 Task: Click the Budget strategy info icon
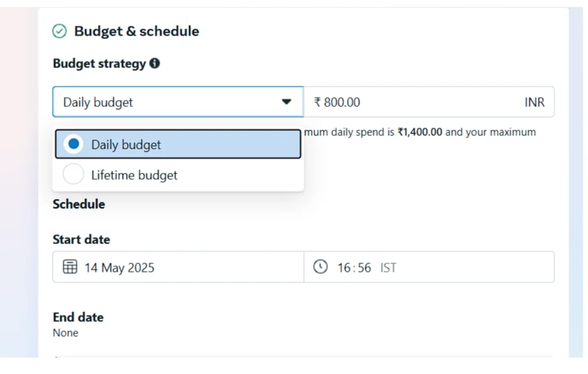[x=154, y=63]
